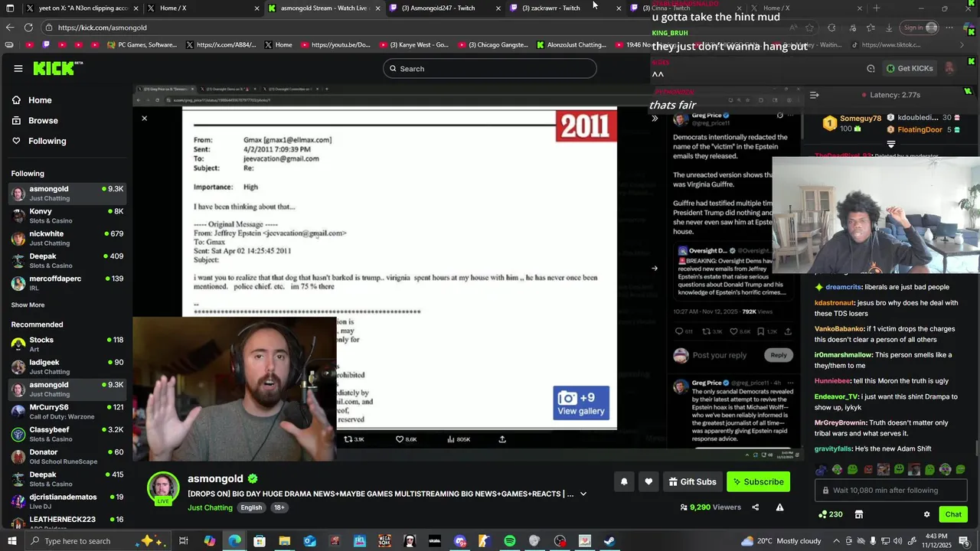Viewport: 980px width, 551px height.
Task: Open the 4:43 PM taskbar clock
Action: pyautogui.click(x=936, y=541)
